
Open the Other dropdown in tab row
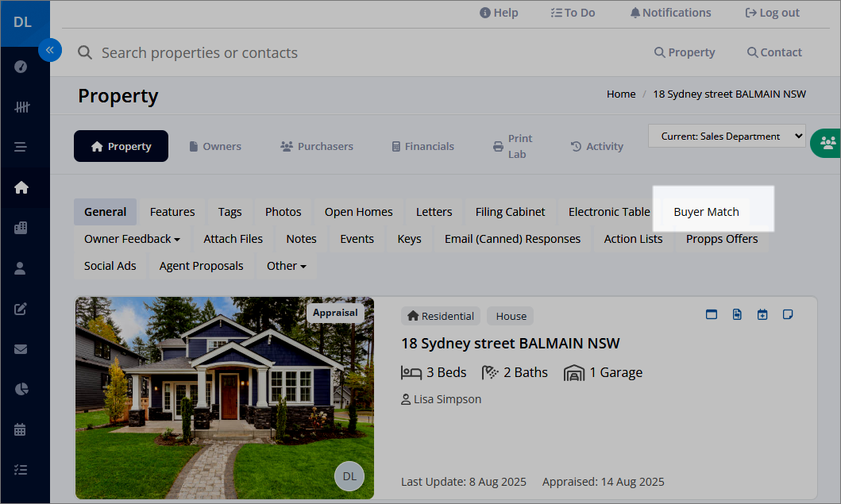[x=286, y=265]
